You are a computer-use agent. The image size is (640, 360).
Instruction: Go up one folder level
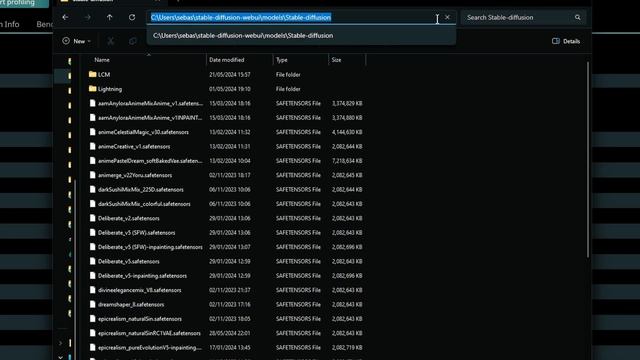[x=109, y=18]
